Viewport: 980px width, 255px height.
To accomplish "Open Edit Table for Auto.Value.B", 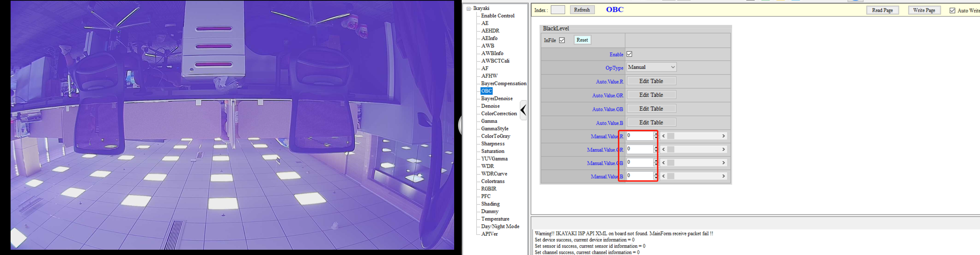I will pos(651,122).
